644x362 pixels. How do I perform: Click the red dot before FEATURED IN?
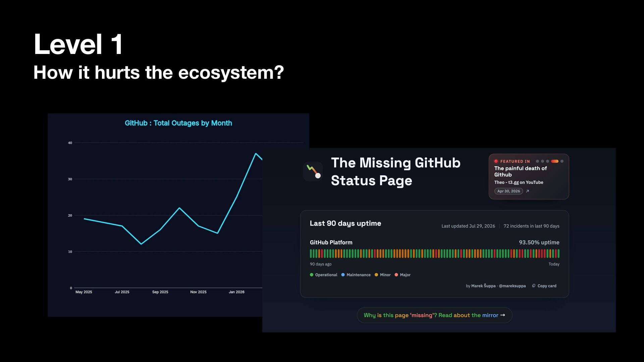(x=496, y=161)
